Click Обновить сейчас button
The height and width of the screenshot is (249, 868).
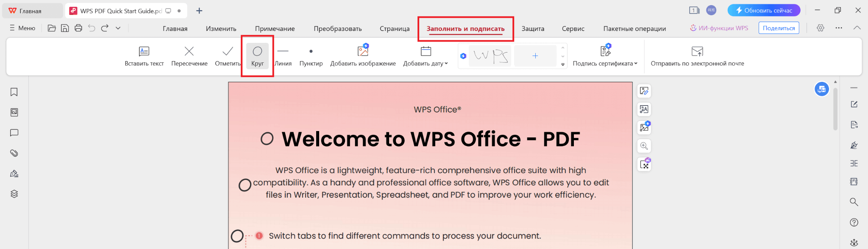point(764,10)
